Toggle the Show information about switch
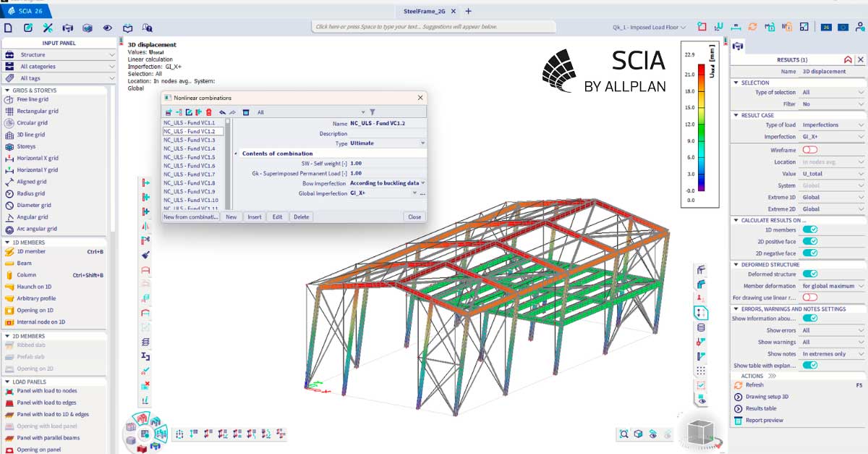868x454 pixels. 809,318
